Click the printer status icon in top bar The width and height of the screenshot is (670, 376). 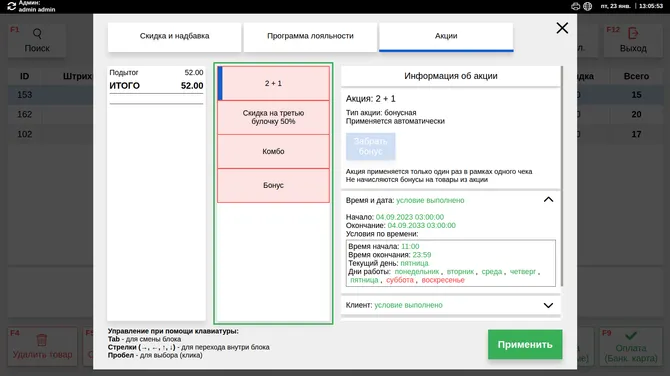click(576, 6)
